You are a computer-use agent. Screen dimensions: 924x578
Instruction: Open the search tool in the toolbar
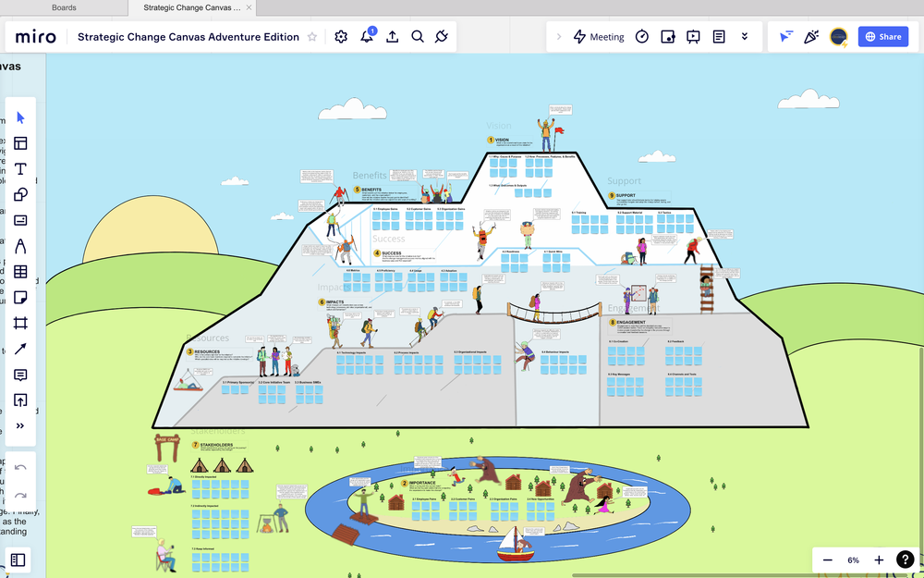pyautogui.click(x=417, y=36)
